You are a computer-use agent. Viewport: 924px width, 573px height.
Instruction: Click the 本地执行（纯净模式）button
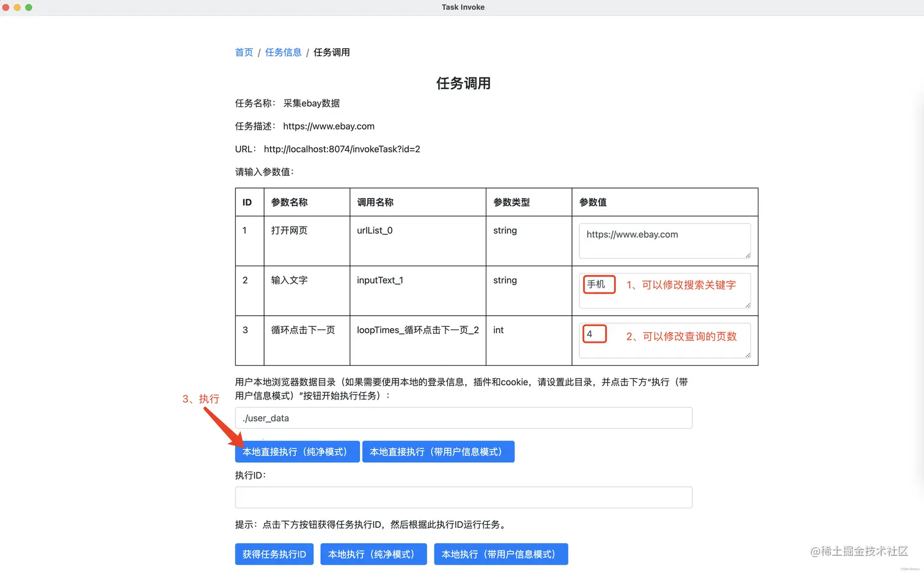(373, 554)
